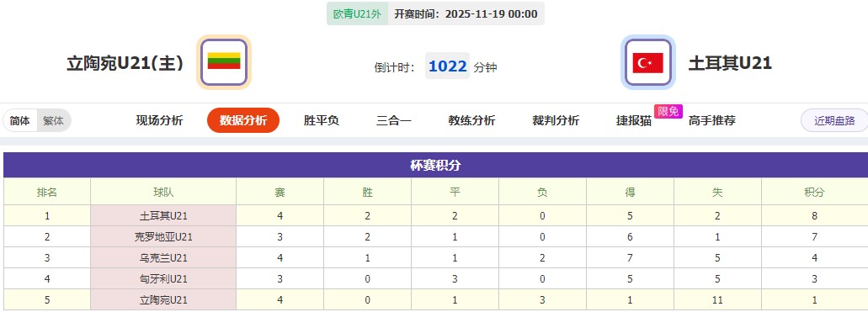
Task: Open the 裁判分析 tab
Action: point(555,120)
